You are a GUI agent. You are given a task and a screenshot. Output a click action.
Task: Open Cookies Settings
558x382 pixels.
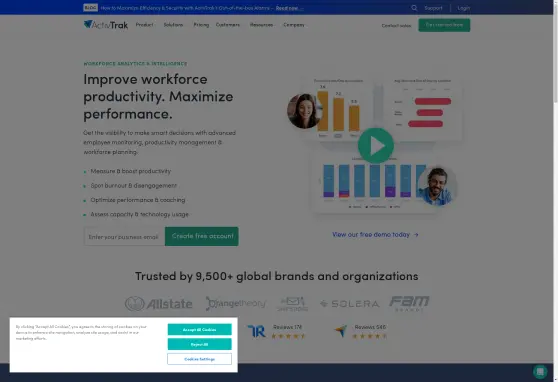tap(199, 359)
